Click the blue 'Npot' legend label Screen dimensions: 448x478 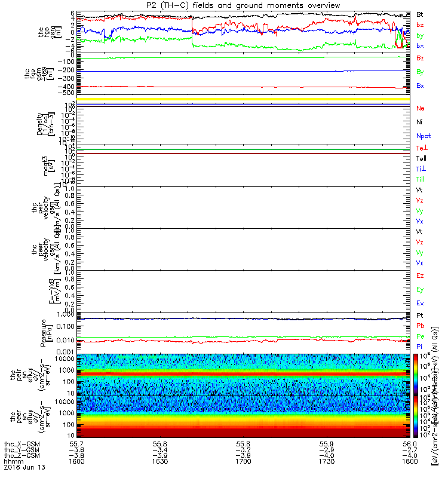tap(424, 136)
